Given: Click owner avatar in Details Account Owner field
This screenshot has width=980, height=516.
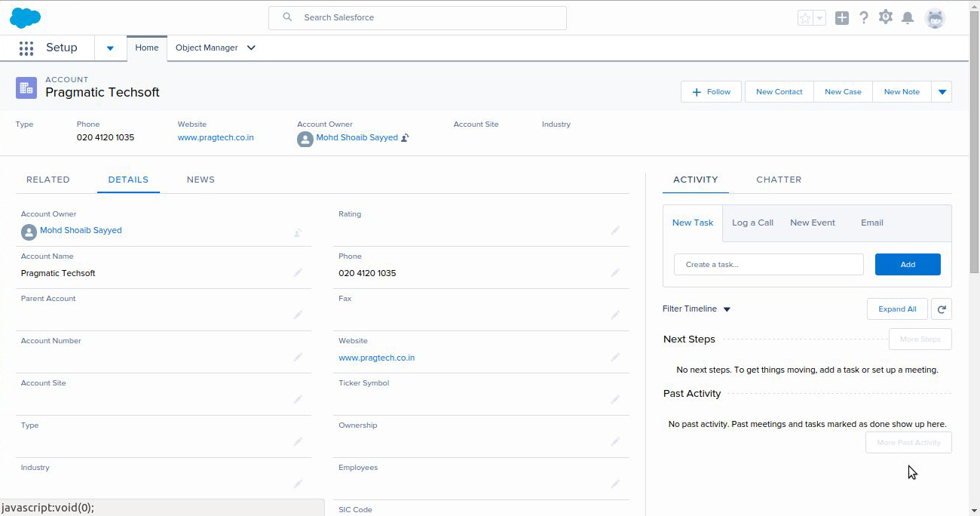Looking at the screenshot, I should (x=29, y=232).
